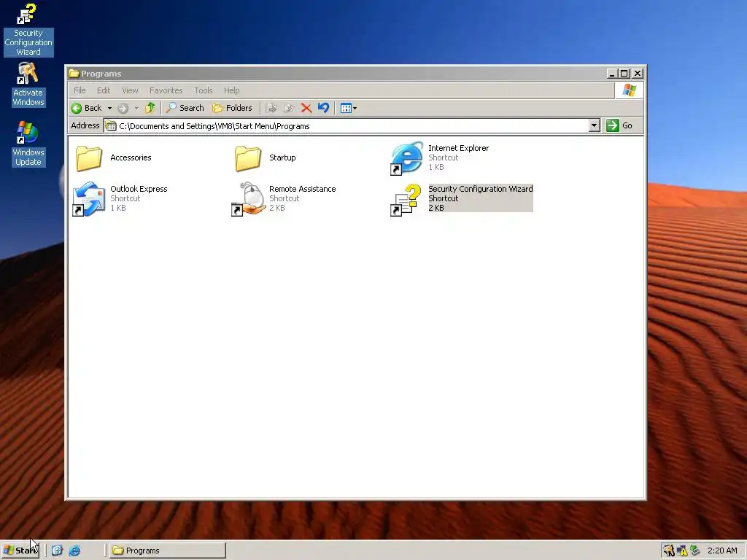Minimize the Programs window

coord(613,74)
